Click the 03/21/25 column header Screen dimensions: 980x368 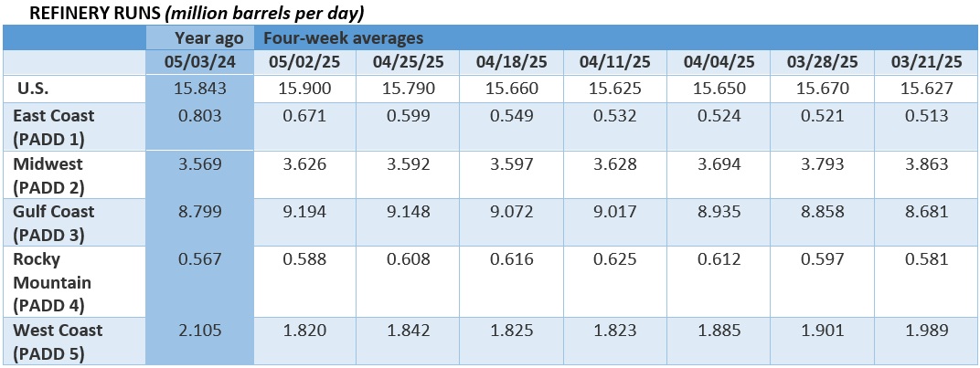(x=927, y=63)
